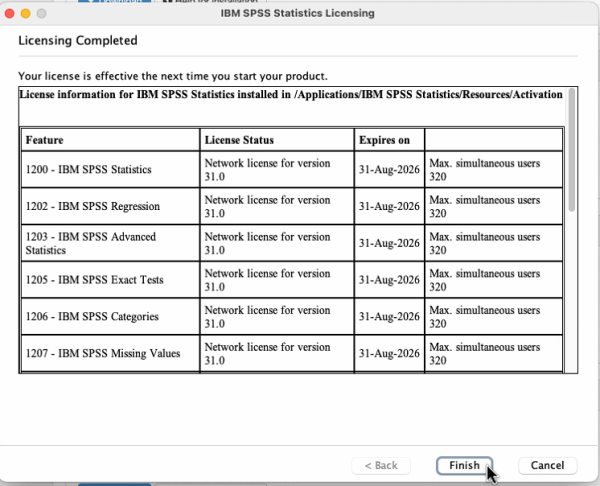Select the '1203 - IBM SPSS Advanced Statistics' cell

(x=111, y=243)
